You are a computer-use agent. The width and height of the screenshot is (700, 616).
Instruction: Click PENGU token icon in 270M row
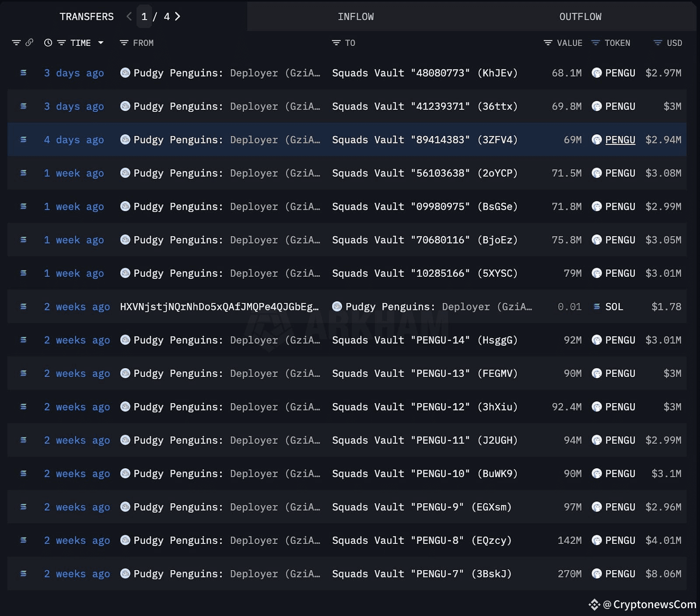pyautogui.click(x=597, y=574)
